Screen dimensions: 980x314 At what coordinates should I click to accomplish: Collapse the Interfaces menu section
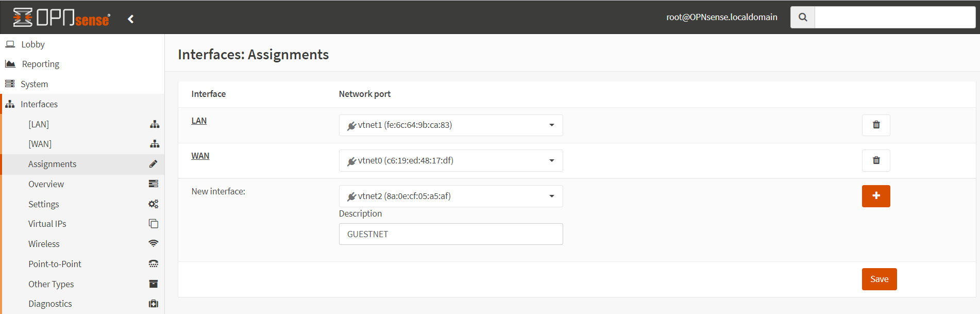39,104
